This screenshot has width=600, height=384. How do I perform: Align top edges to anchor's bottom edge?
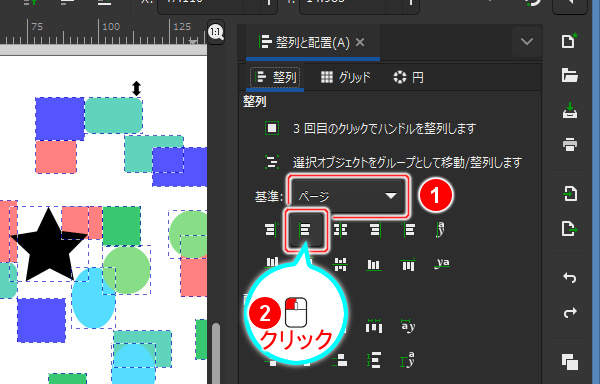[x=408, y=264]
